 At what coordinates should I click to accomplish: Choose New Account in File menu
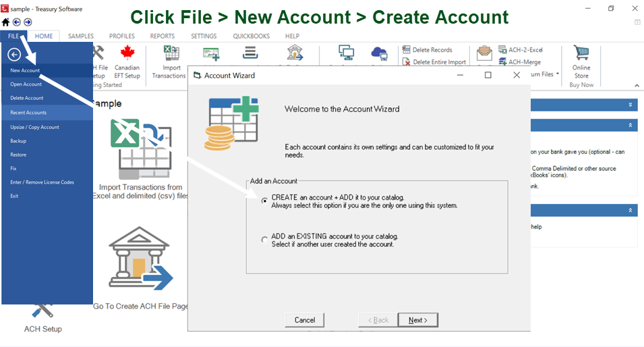(47, 70)
